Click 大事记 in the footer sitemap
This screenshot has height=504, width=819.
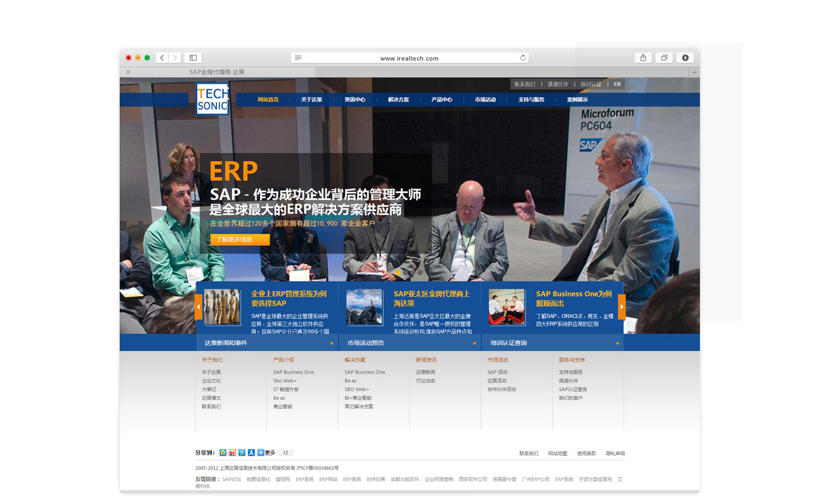coord(209,389)
